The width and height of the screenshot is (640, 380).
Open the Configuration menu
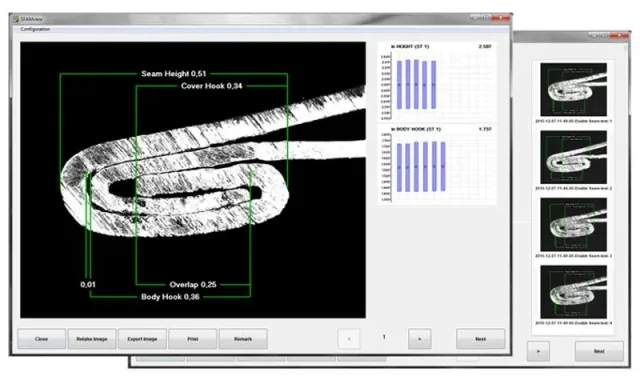click(x=35, y=29)
